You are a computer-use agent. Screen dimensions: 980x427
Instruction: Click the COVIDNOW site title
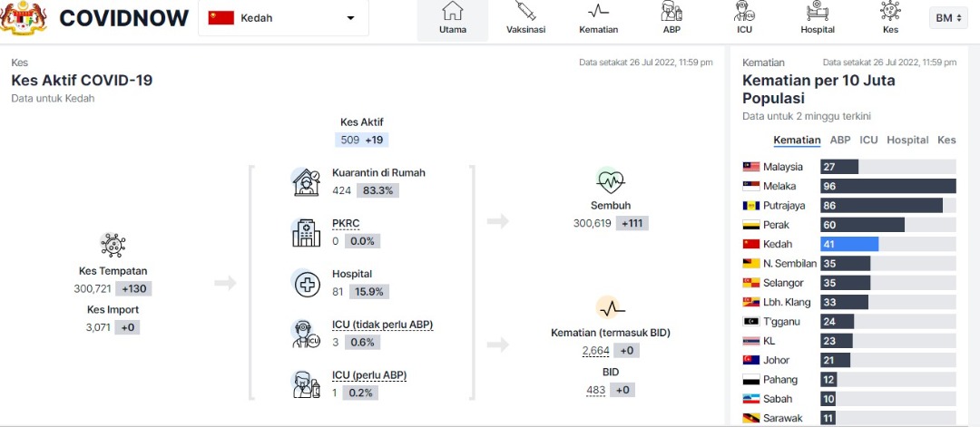[x=123, y=18]
